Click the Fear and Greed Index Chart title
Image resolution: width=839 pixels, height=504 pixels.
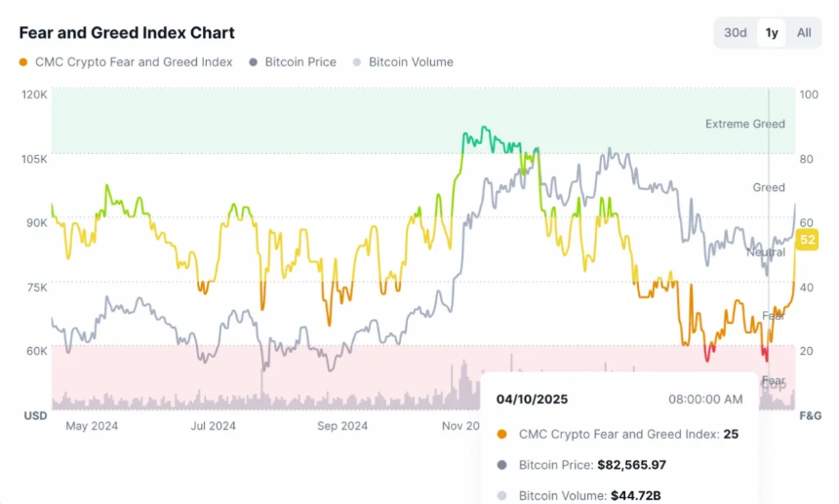click(x=127, y=33)
